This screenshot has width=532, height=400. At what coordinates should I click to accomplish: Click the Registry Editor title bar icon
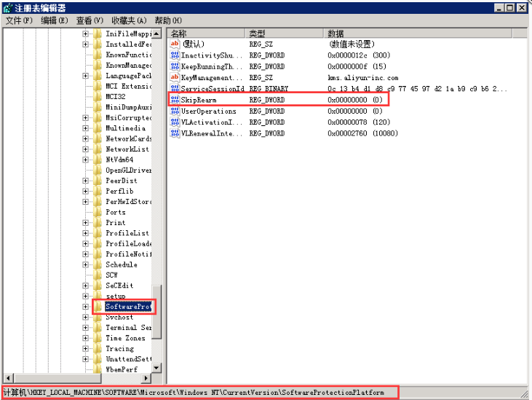(x=7, y=7)
